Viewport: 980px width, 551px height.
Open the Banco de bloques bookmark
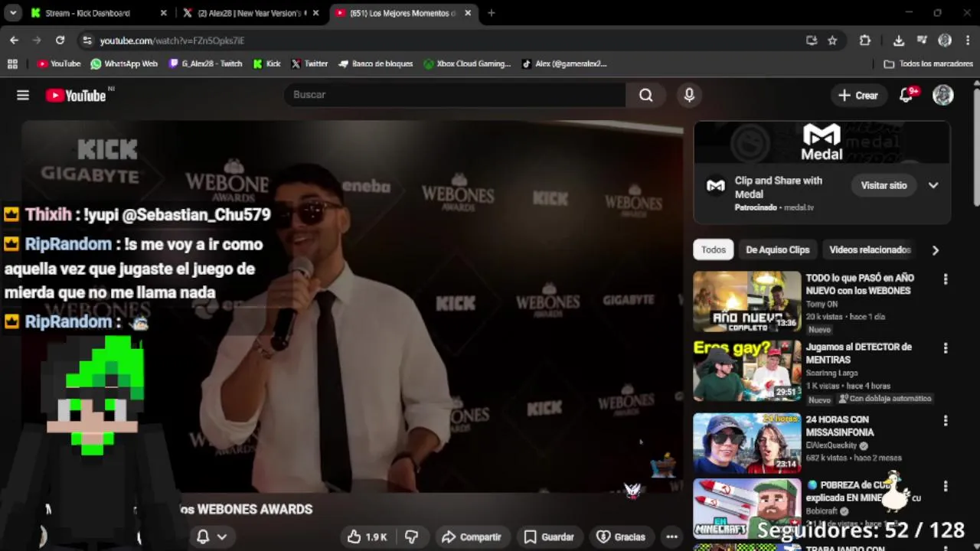[x=375, y=64]
